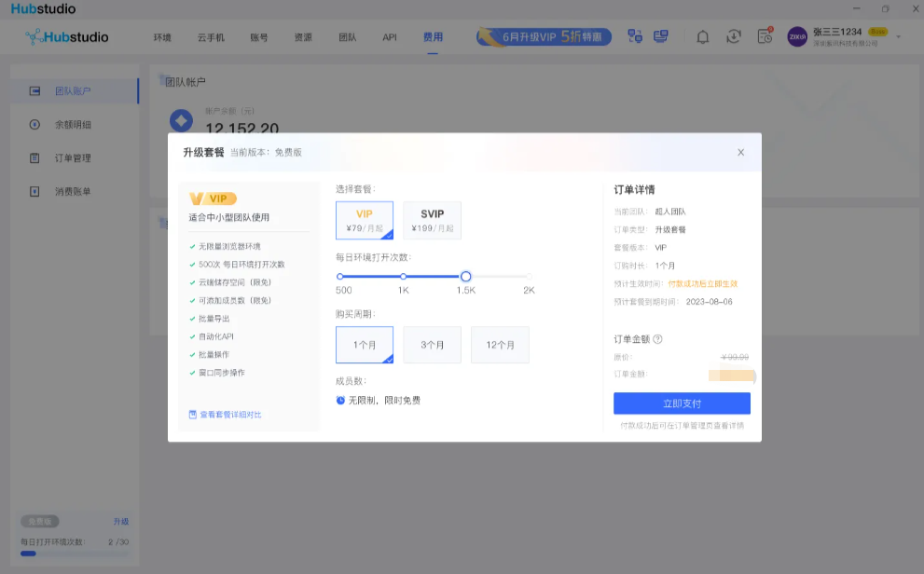Click the 2023-08-06 expiry date text
Screen dimensions: 924x574
[709, 301]
